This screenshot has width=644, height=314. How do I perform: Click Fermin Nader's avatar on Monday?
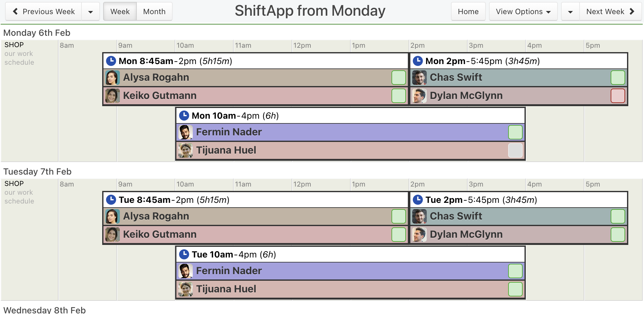(186, 132)
